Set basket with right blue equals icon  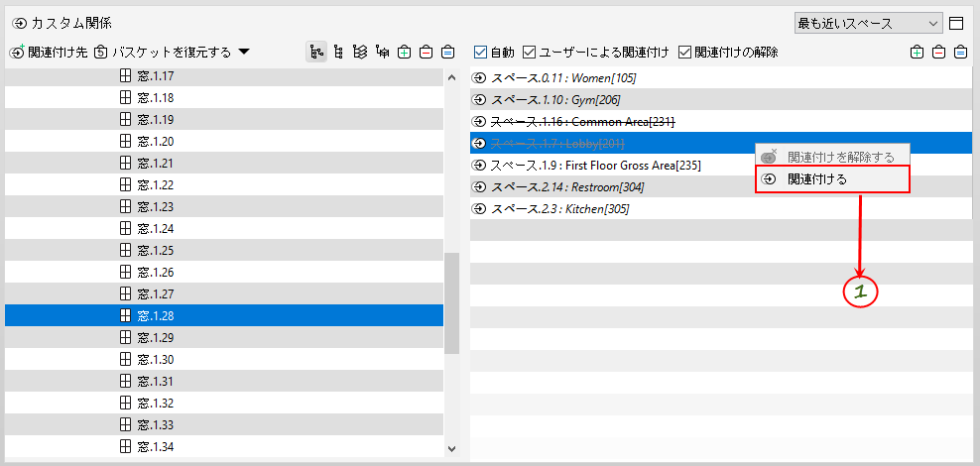click(960, 53)
